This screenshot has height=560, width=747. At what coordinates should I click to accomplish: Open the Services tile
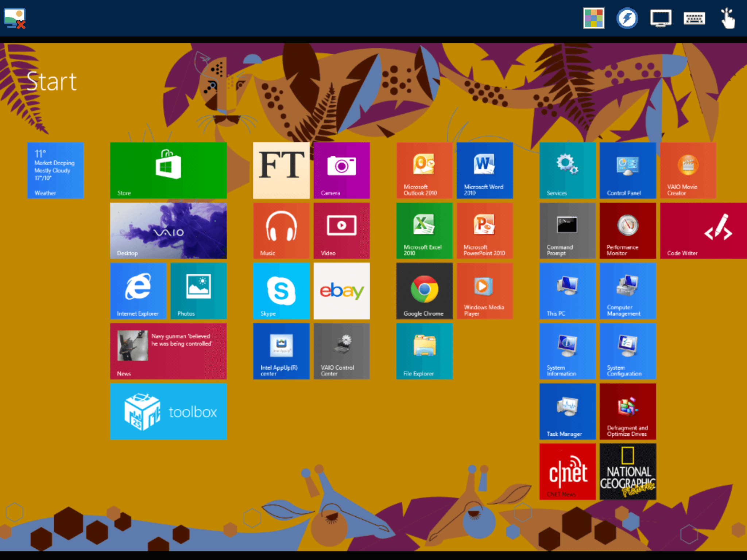(x=568, y=170)
